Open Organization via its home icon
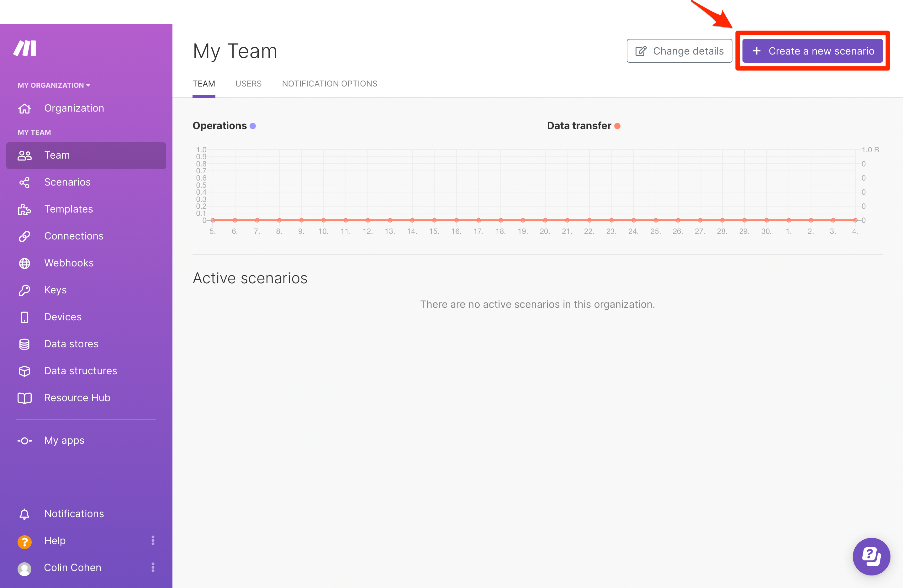The image size is (903, 588). (25, 108)
